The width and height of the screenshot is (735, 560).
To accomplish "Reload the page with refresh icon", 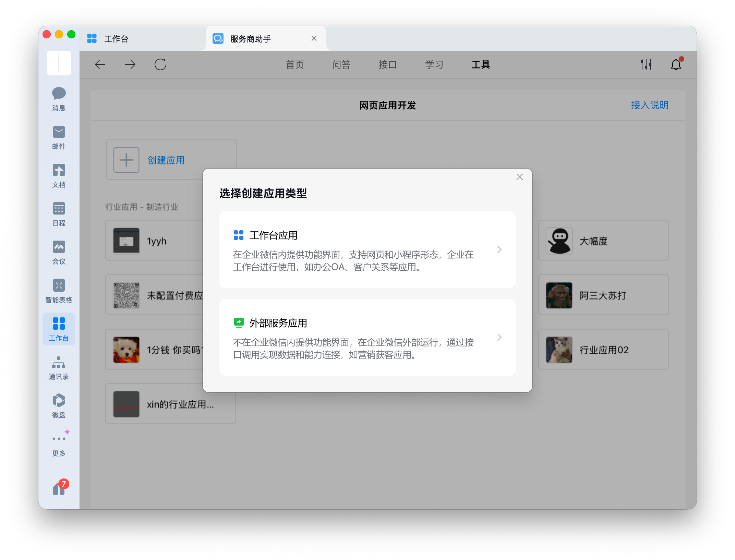I will 160,64.
